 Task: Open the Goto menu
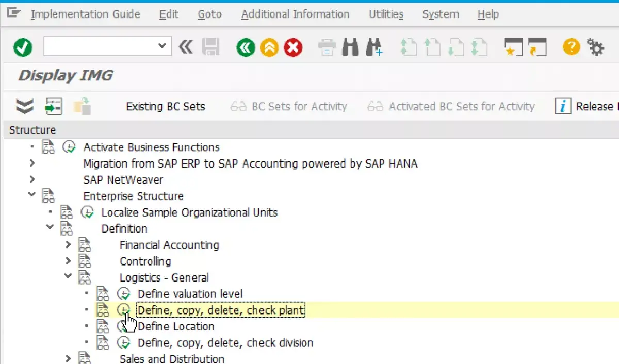(210, 14)
